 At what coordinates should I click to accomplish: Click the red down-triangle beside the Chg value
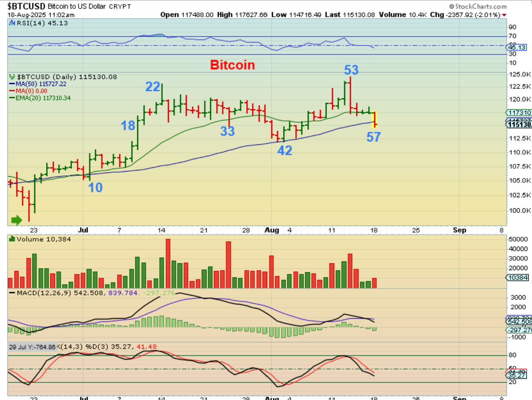tap(505, 15)
